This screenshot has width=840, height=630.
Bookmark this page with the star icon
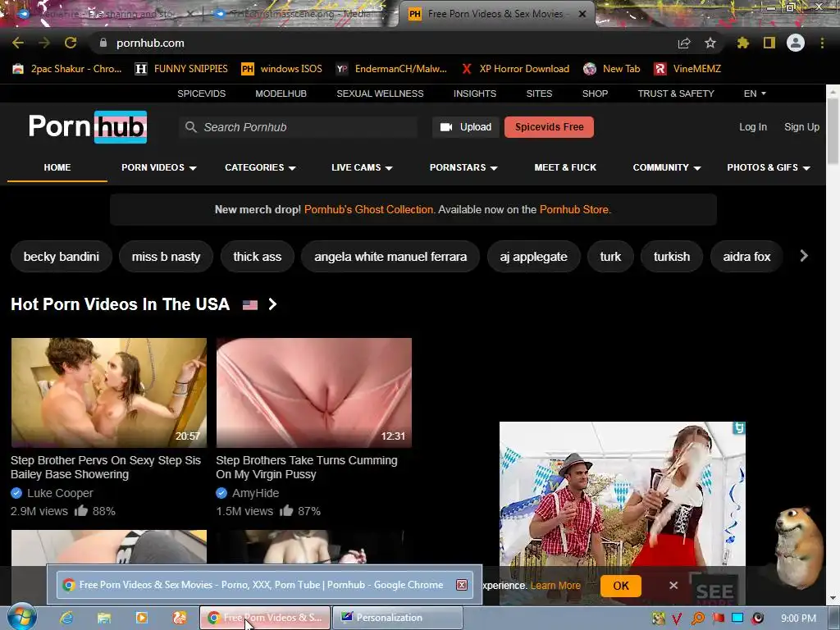coord(710,43)
